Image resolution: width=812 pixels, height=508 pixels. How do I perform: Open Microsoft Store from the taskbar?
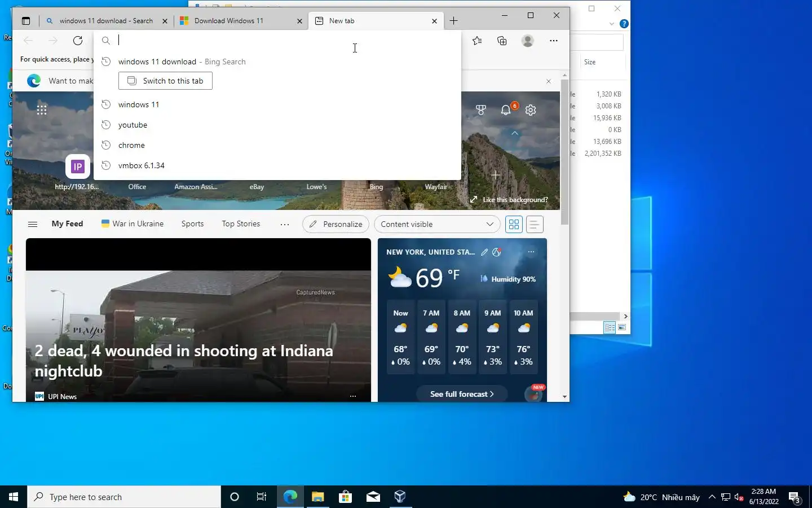[346, 497]
